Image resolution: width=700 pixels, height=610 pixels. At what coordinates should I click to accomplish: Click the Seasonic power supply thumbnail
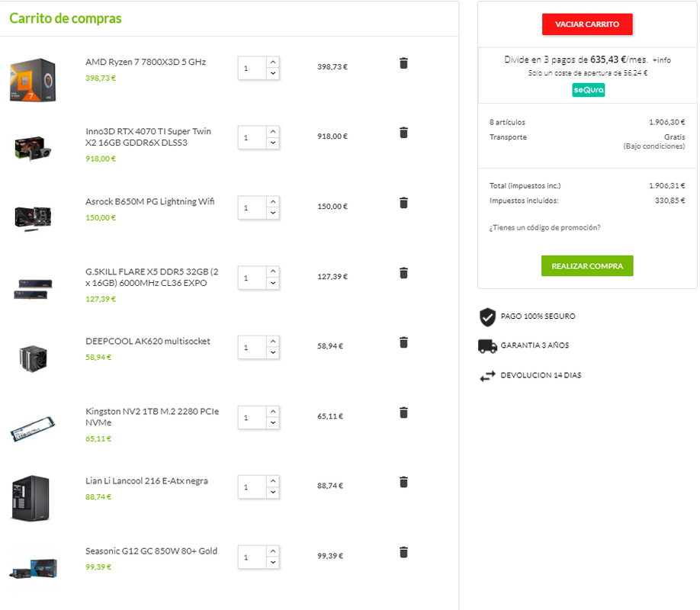point(34,569)
